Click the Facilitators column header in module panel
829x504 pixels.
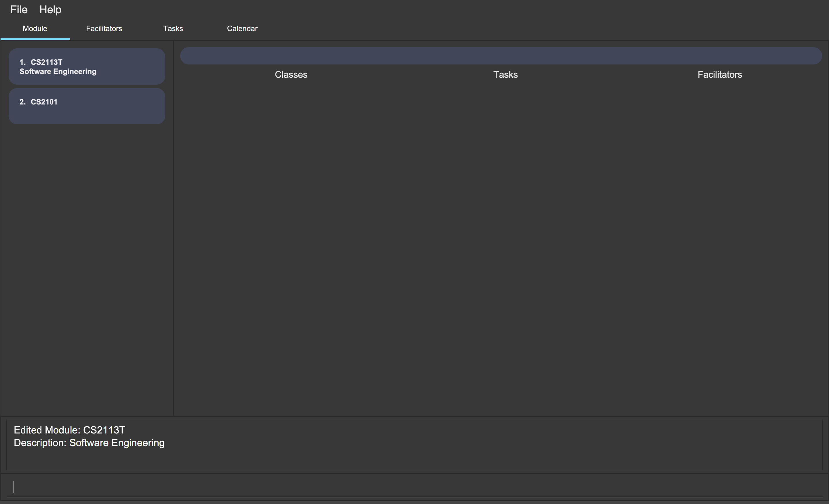tap(720, 75)
